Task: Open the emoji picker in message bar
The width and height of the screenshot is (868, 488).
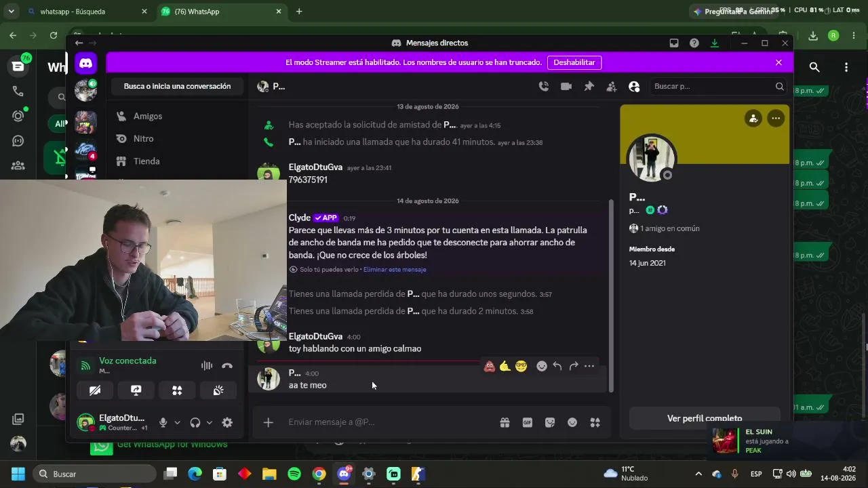Action: [x=572, y=422]
